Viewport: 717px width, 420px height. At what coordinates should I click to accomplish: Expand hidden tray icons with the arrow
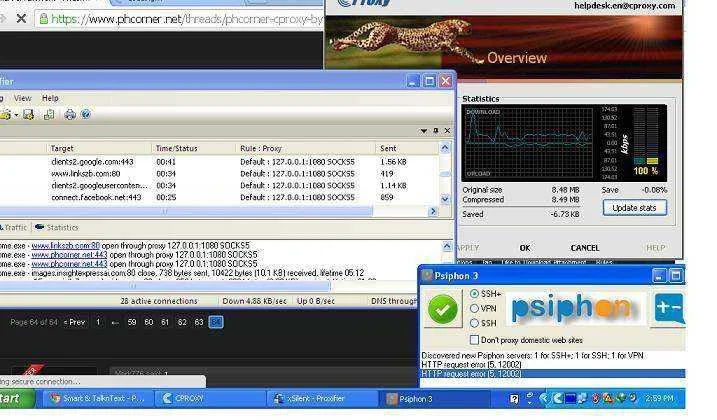pos(544,398)
